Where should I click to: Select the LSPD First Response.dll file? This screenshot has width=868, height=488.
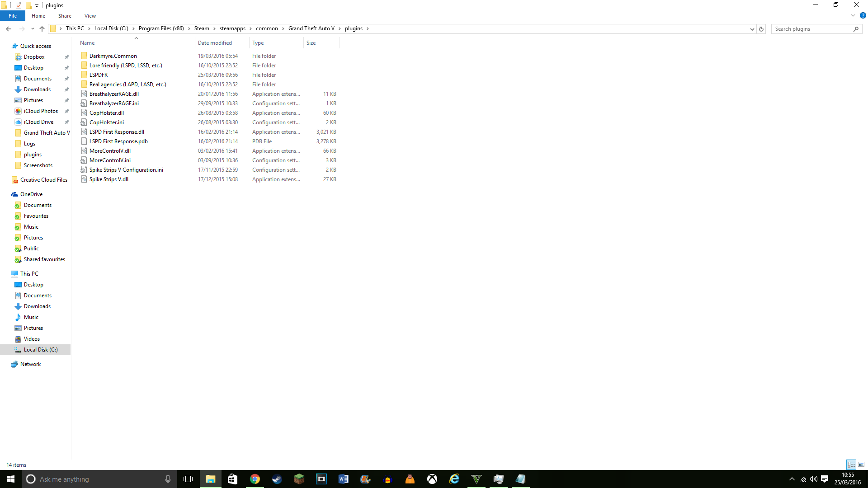tap(117, 132)
